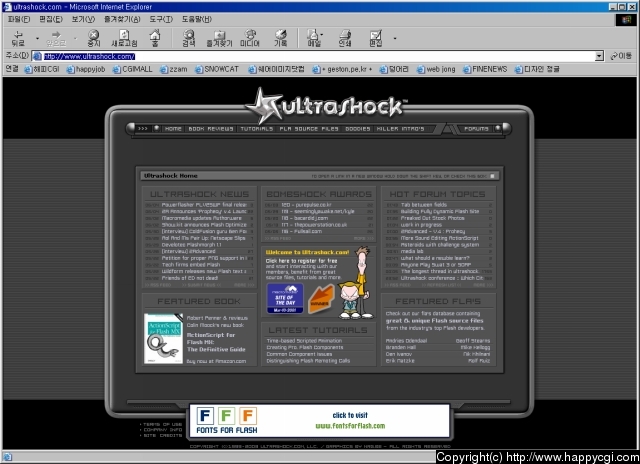
Task: Open the Favorites menu
Action: [x=122, y=19]
